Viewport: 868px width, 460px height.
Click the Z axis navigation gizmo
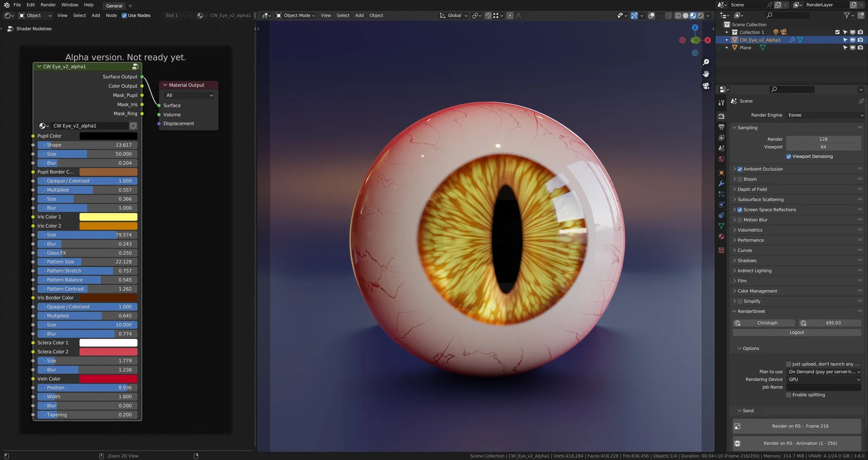695,28
